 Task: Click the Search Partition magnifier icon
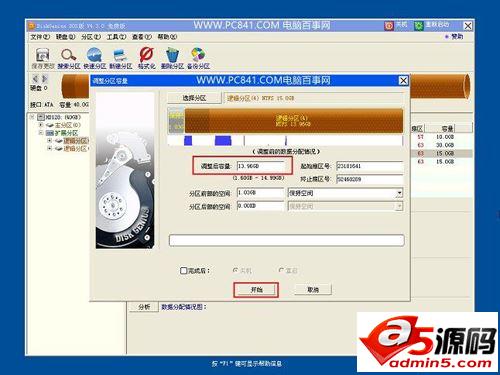(x=68, y=55)
